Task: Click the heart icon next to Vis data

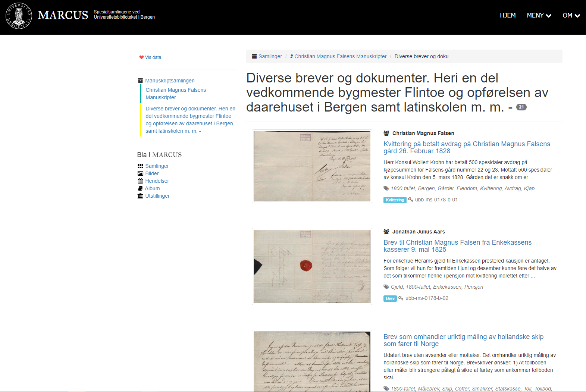Action: coord(141,57)
